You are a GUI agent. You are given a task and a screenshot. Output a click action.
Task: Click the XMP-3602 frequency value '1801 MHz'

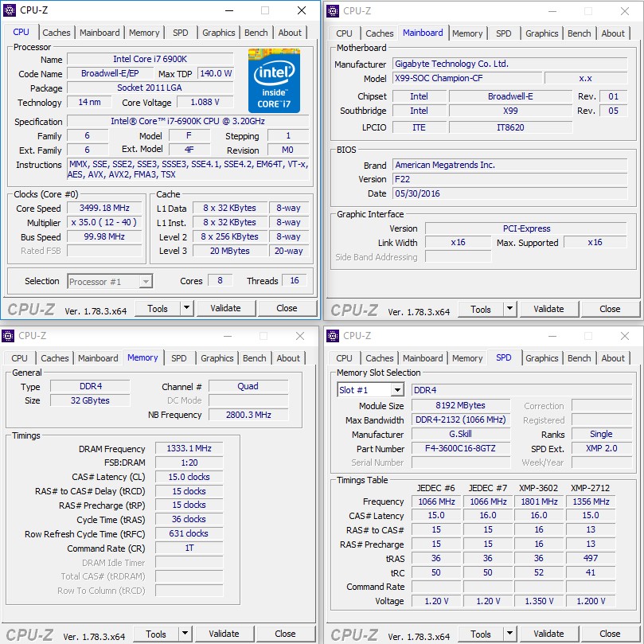[x=539, y=502]
